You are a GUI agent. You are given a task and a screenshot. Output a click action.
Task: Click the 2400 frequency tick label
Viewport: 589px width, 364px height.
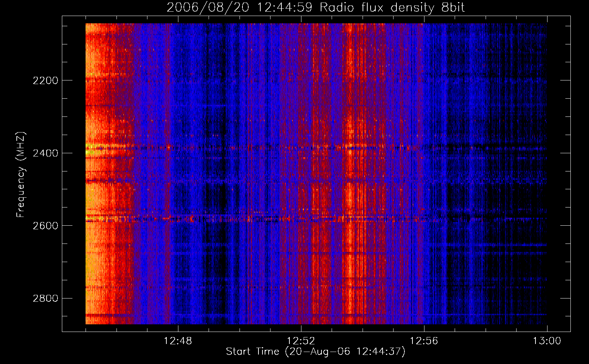click(46, 153)
